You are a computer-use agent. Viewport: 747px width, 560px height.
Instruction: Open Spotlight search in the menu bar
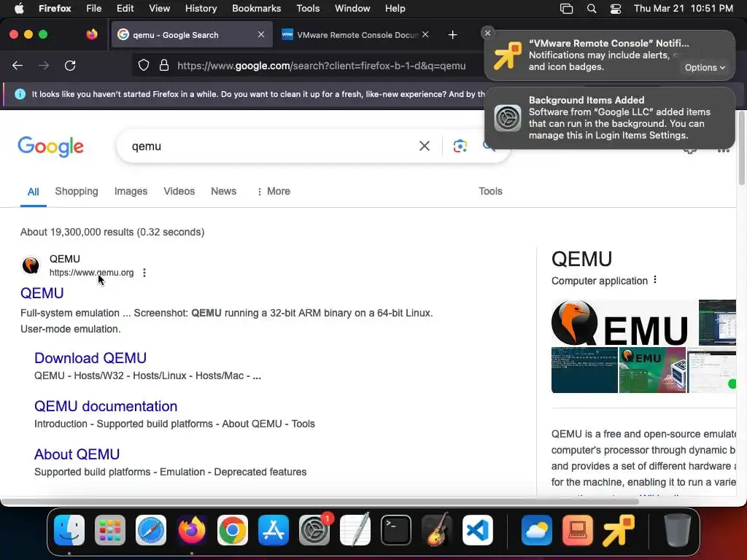[x=591, y=9]
